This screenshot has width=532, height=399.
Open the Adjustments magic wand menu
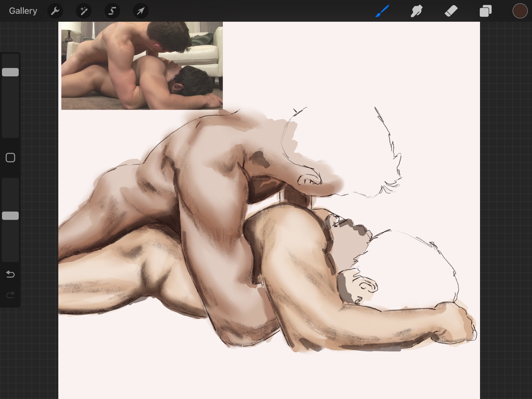click(x=84, y=11)
